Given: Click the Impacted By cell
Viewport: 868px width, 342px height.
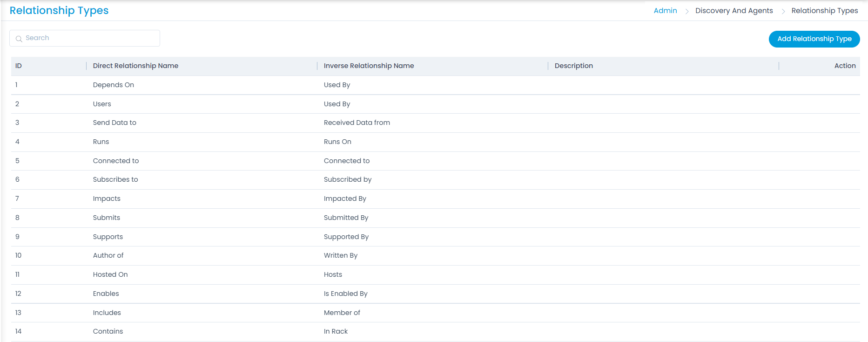Looking at the screenshot, I should click(345, 198).
